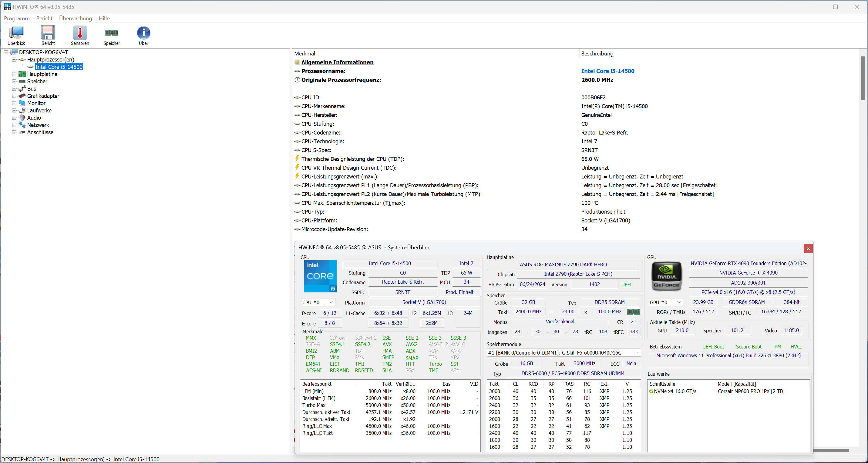Open the Hilfe menu
This screenshot has width=868, height=463.
point(104,18)
